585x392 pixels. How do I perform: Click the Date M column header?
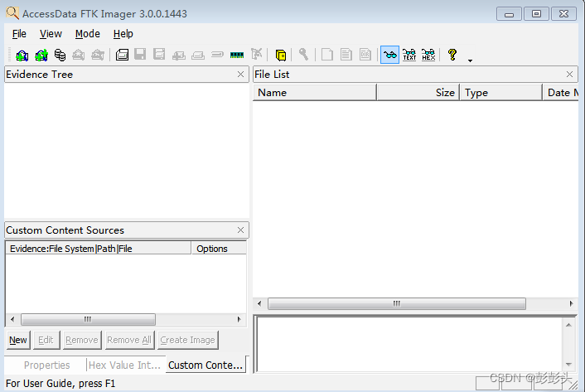[560, 93]
